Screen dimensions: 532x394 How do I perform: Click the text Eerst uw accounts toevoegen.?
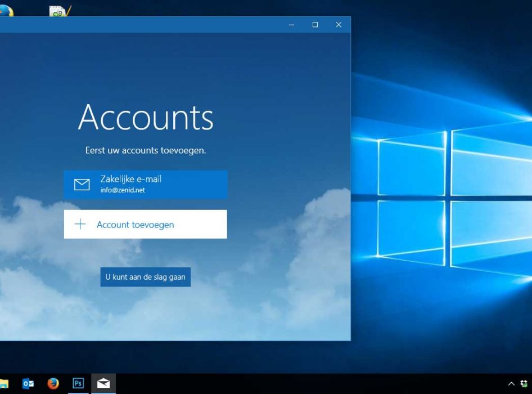click(146, 150)
